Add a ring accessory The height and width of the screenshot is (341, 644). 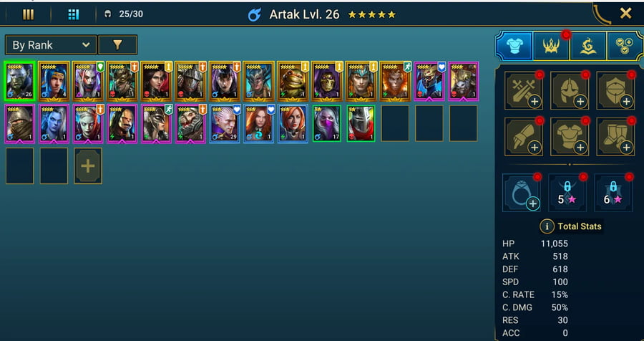pos(522,193)
